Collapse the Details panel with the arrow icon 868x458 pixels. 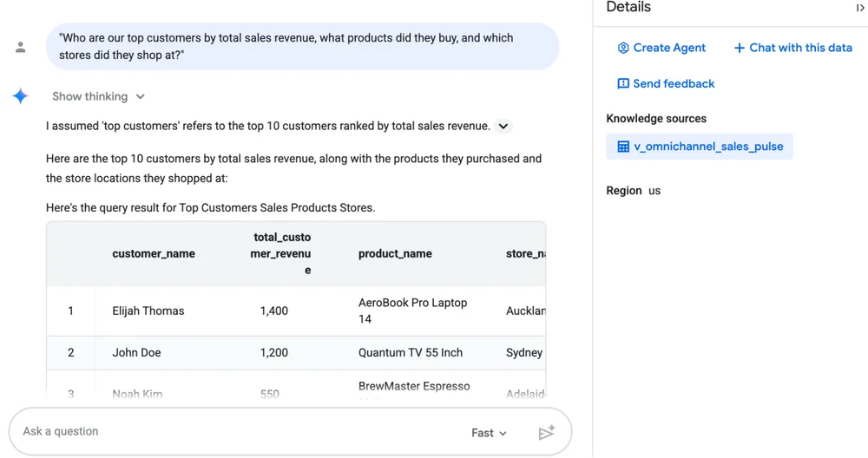[x=859, y=8]
